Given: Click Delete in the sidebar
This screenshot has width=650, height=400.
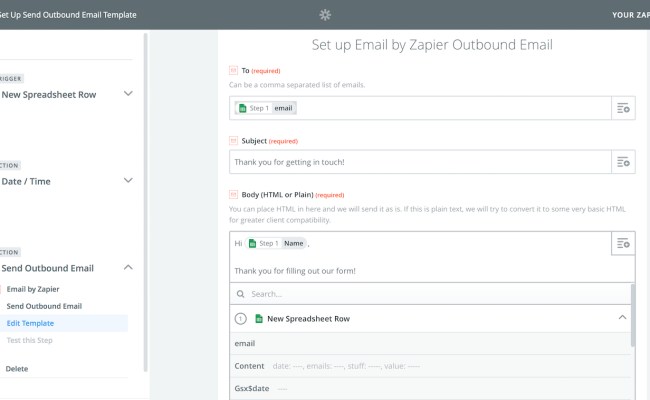Looking at the screenshot, I should click(17, 368).
